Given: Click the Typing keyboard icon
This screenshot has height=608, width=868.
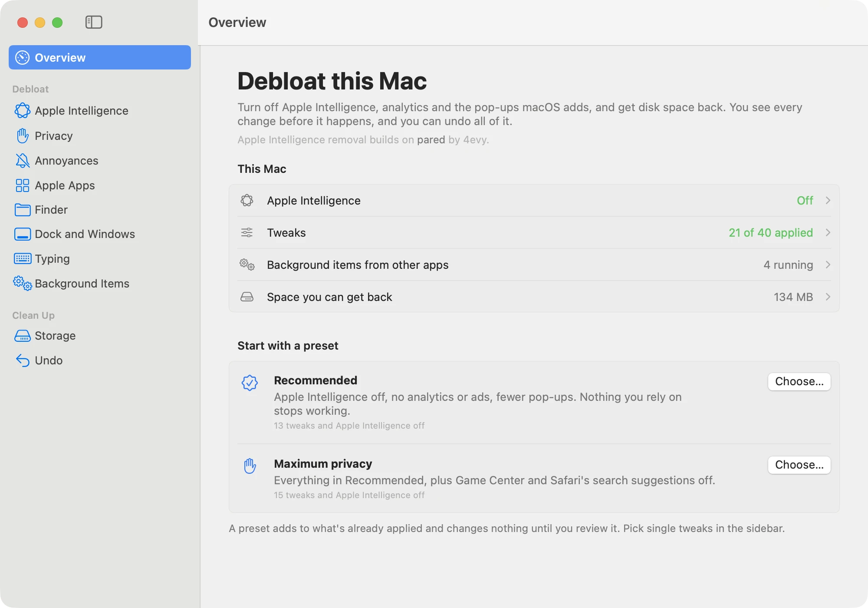Looking at the screenshot, I should (23, 259).
